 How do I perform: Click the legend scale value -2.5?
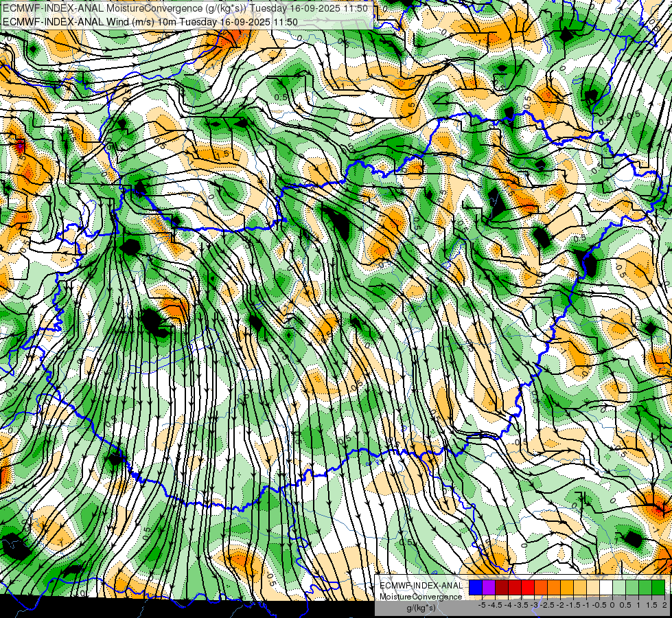[x=547, y=605]
